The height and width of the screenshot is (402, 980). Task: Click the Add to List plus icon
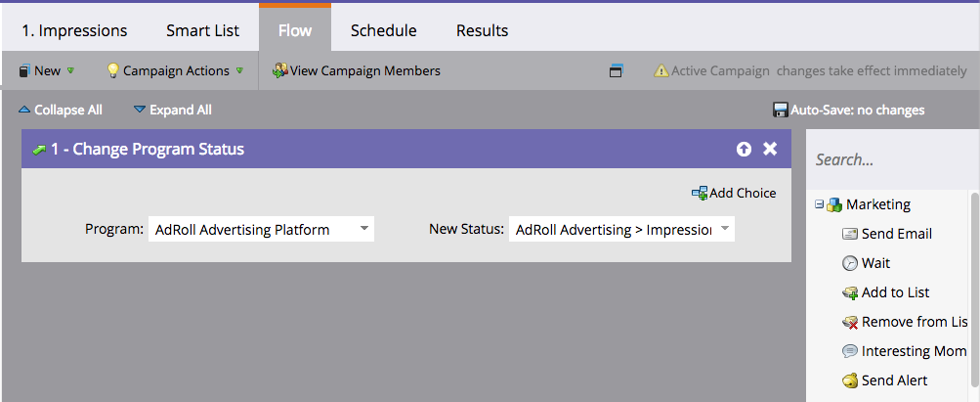pos(850,293)
